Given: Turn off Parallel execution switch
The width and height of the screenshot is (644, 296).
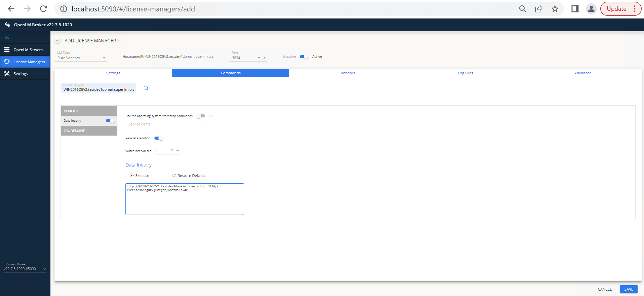Looking at the screenshot, I should pos(158,138).
